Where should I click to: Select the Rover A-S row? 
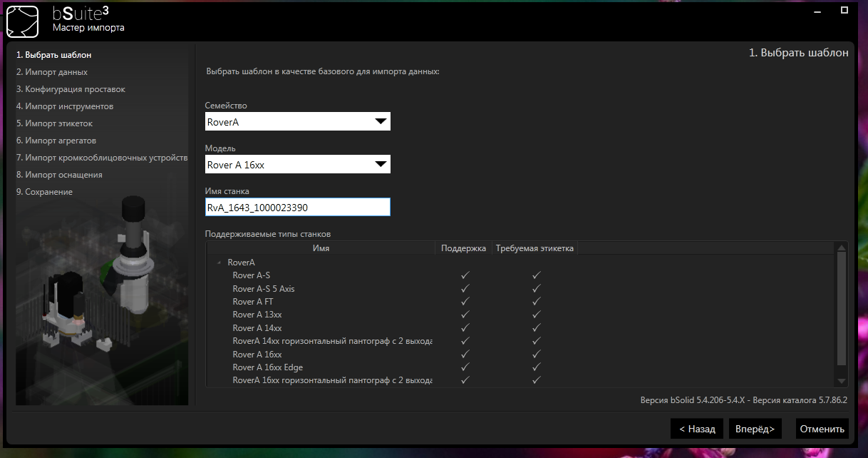pos(520,275)
